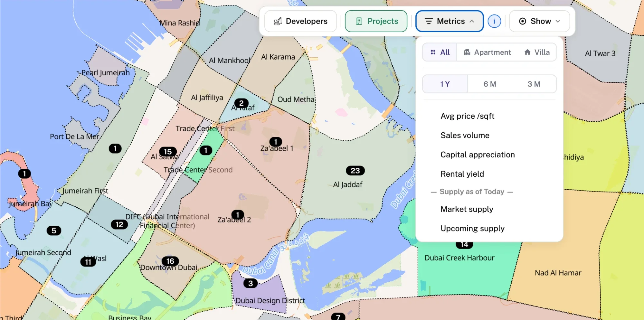This screenshot has width=644, height=320.
Task: Choose the 6 M time period
Action: (x=490, y=84)
